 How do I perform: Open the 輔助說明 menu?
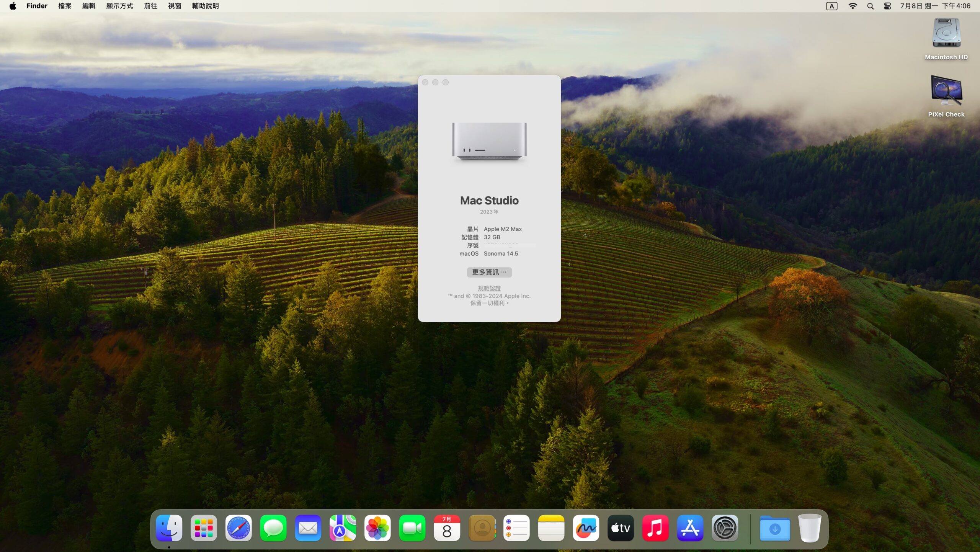coord(206,6)
